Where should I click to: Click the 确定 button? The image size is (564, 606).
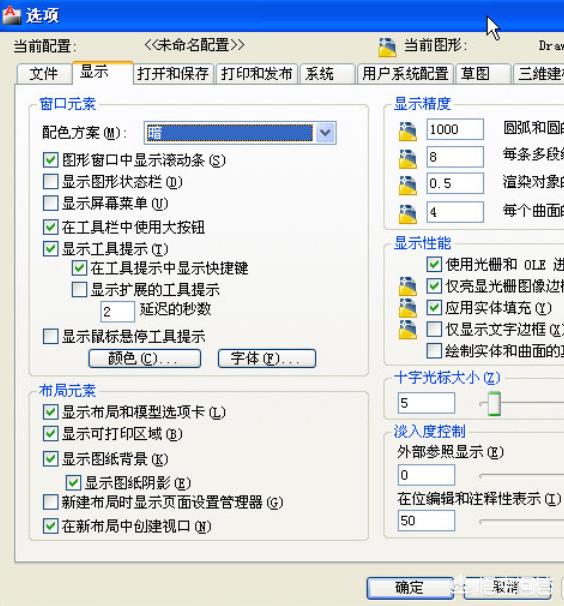410,588
